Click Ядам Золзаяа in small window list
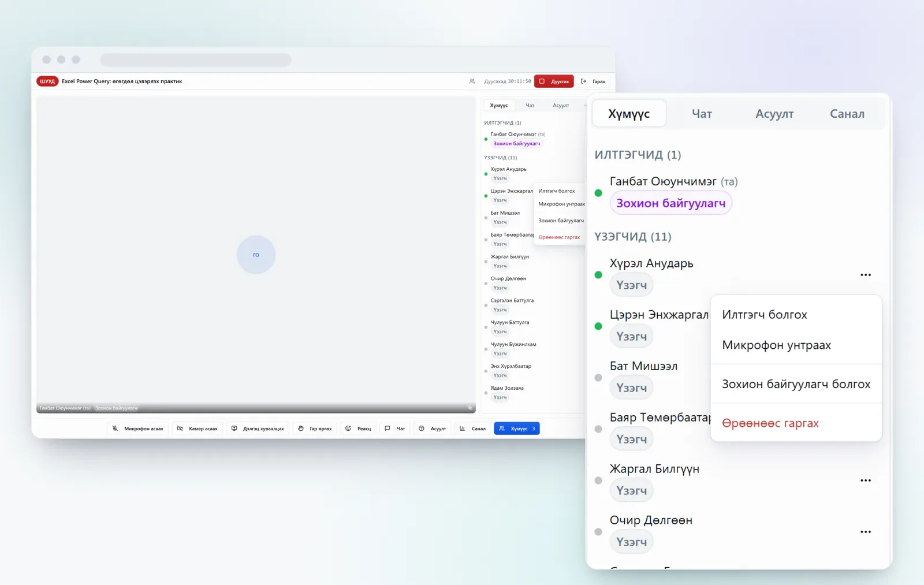924x585 pixels. pyautogui.click(x=507, y=388)
